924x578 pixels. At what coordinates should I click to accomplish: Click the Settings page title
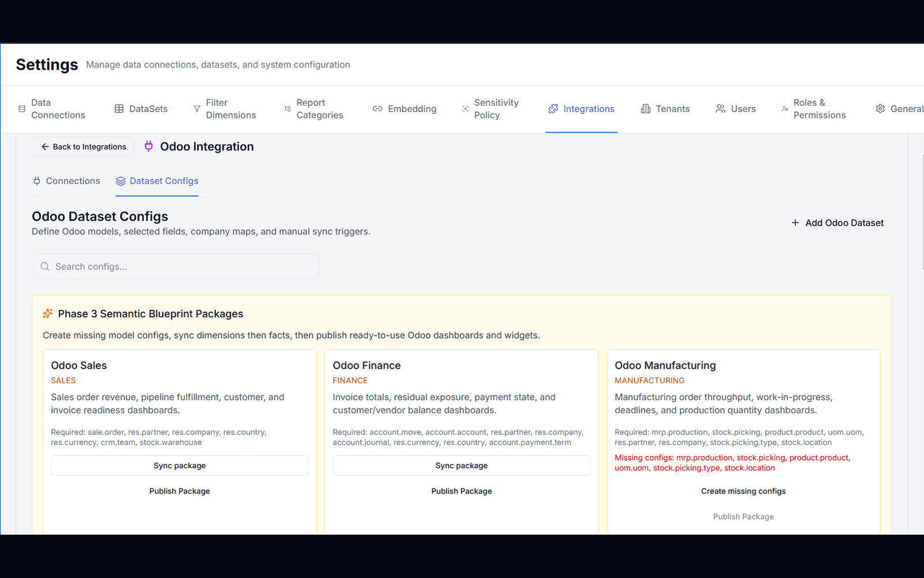pyautogui.click(x=47, y=65)
